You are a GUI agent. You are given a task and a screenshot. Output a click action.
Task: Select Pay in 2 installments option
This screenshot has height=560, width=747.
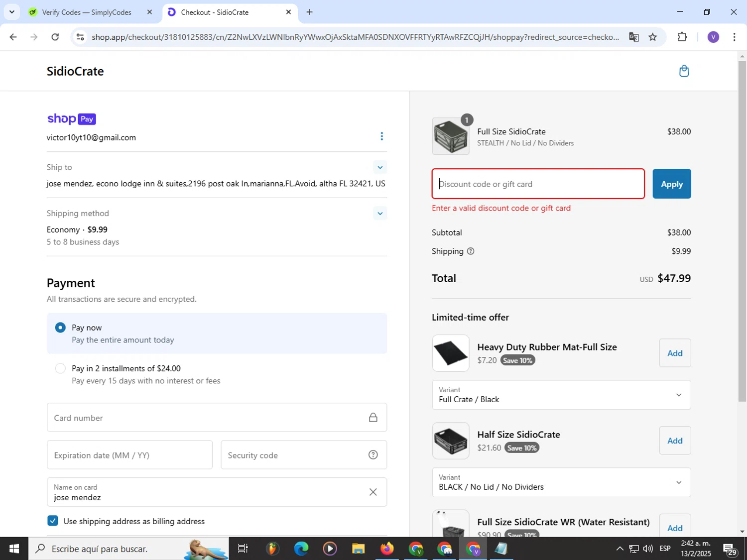click(60, 368)
